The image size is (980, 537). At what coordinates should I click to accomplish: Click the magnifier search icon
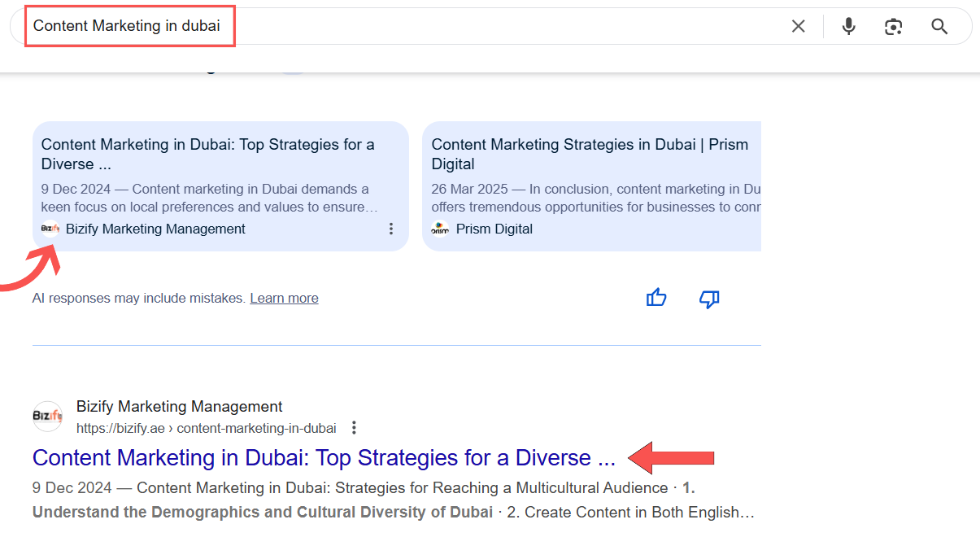939,26
